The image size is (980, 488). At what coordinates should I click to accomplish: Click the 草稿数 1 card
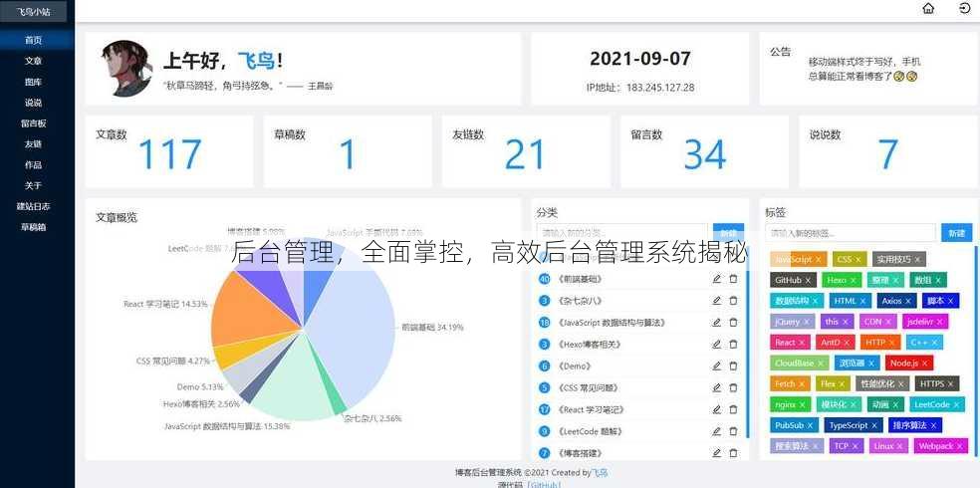[348, 151]
